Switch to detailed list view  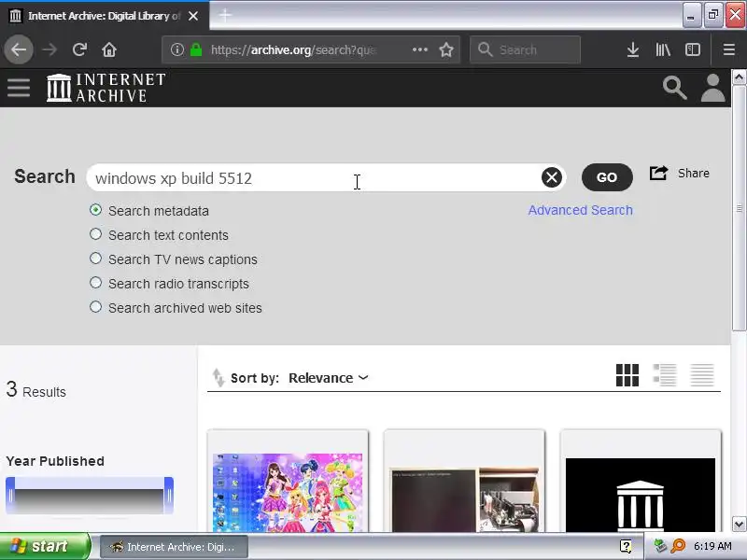point(665,375)
